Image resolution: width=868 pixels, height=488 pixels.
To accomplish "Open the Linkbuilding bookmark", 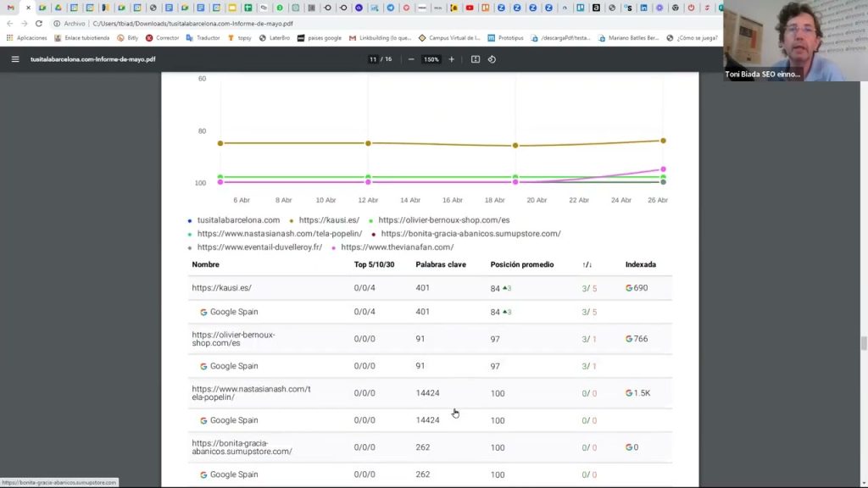I will [381, 38].
